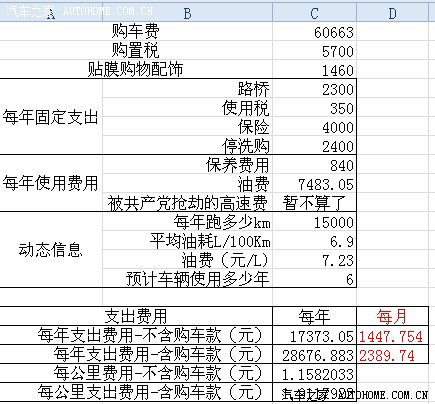Select the cell 暂不算了
This screenshot has height=404, width=435.
pos(314,202)
